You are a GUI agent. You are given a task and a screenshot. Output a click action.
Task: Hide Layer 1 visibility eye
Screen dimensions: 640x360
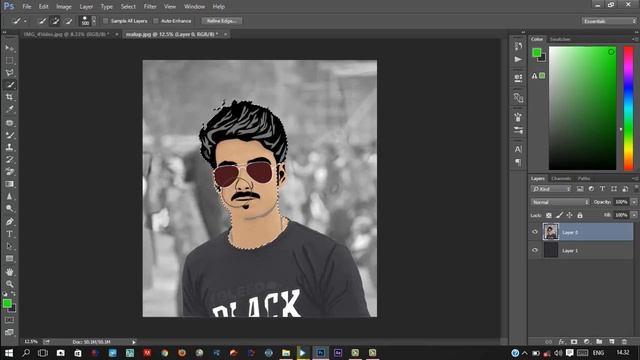[x=535, y=250]
